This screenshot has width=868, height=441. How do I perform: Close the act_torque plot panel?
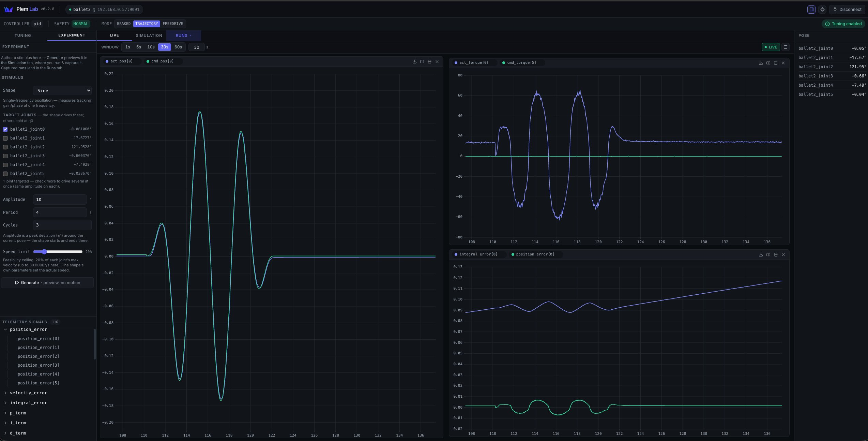tap(783, 63)
